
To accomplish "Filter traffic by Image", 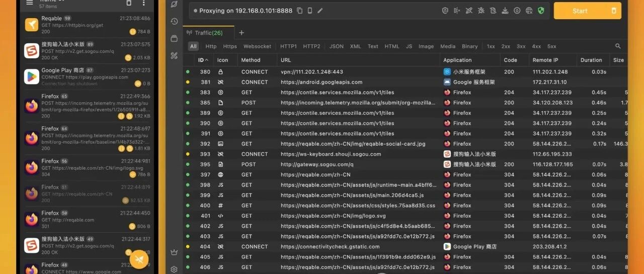I will click(426, 46).
